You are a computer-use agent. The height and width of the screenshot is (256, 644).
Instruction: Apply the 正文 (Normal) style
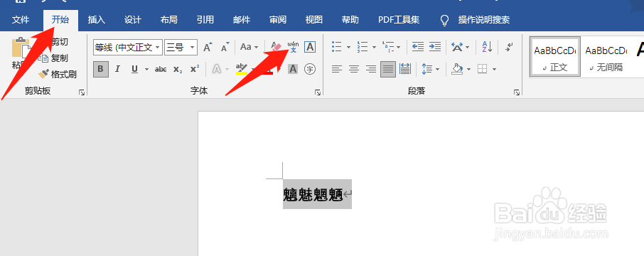tap(555, 57)
